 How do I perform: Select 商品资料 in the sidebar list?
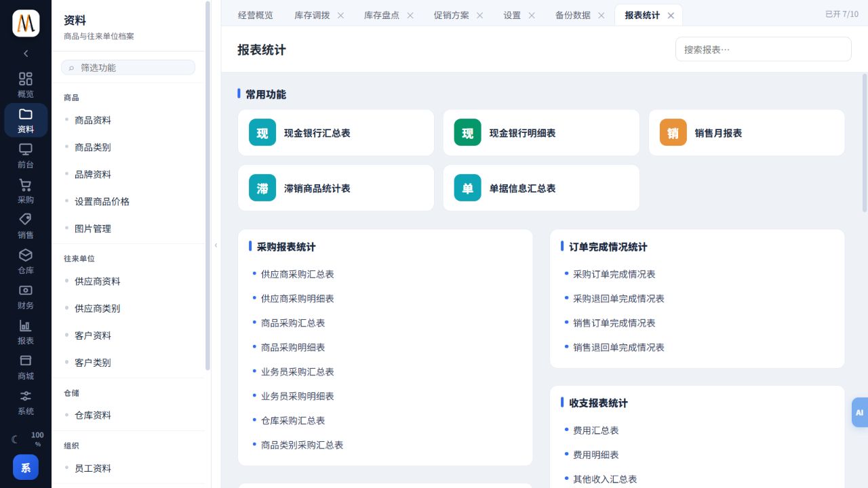click(x=93, y=120)
